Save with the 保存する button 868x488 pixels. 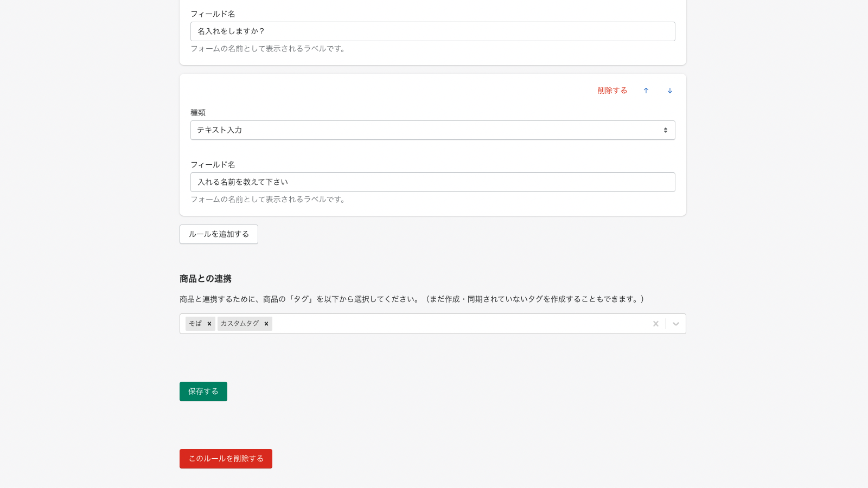tap(203, 391)
